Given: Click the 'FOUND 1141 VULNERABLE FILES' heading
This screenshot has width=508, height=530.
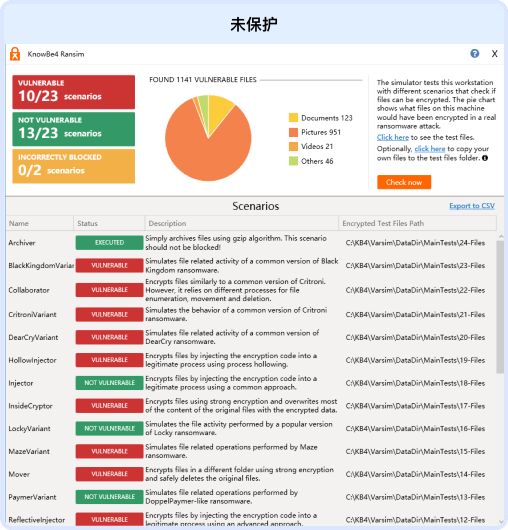Looking at the screenshot, I should (203, 80).
